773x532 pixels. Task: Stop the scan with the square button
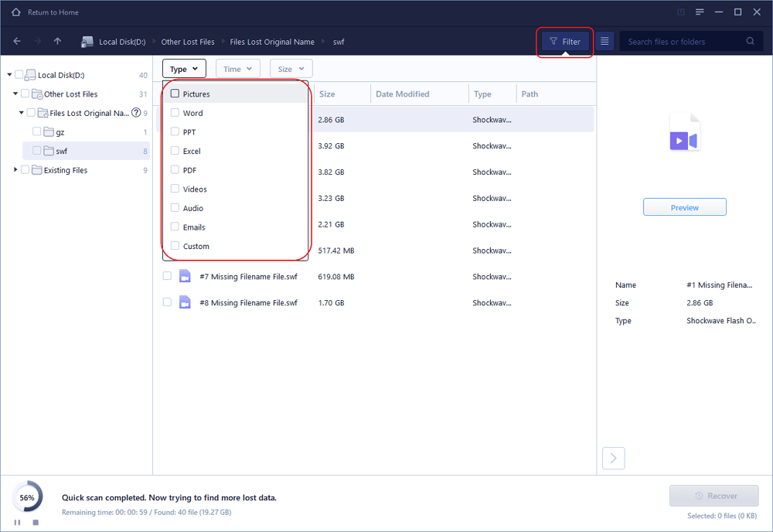35,523
